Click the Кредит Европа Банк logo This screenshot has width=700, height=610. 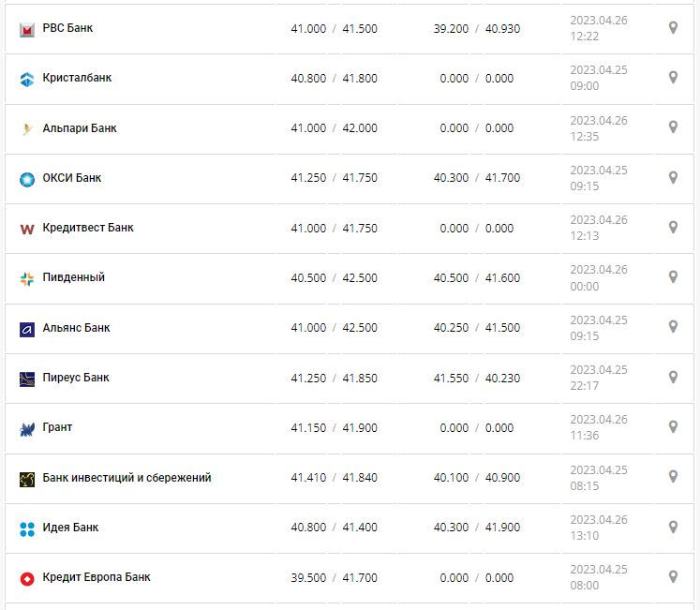pyautogui.click(x=27, y=578)
